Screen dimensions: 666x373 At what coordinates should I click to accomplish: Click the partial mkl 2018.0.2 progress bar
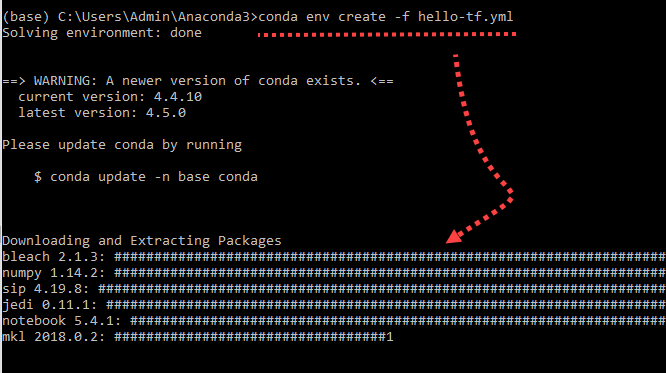click(x=254, y=337)
